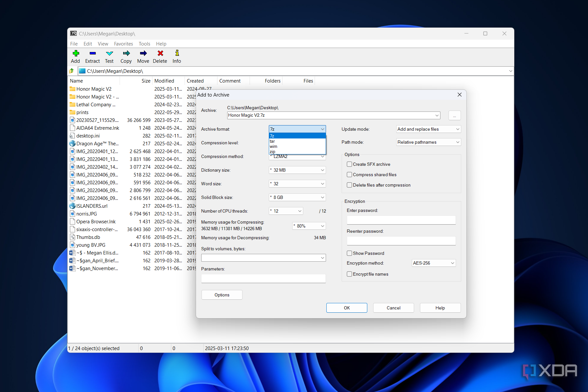Enable Create SFX archive checkbox

pyautogui.click(x=349, y=164)
